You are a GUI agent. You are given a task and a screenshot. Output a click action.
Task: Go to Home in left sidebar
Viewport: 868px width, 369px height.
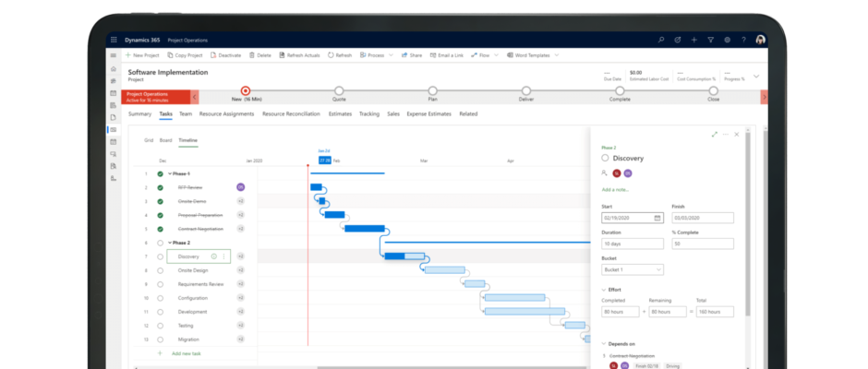coord(114,68)
